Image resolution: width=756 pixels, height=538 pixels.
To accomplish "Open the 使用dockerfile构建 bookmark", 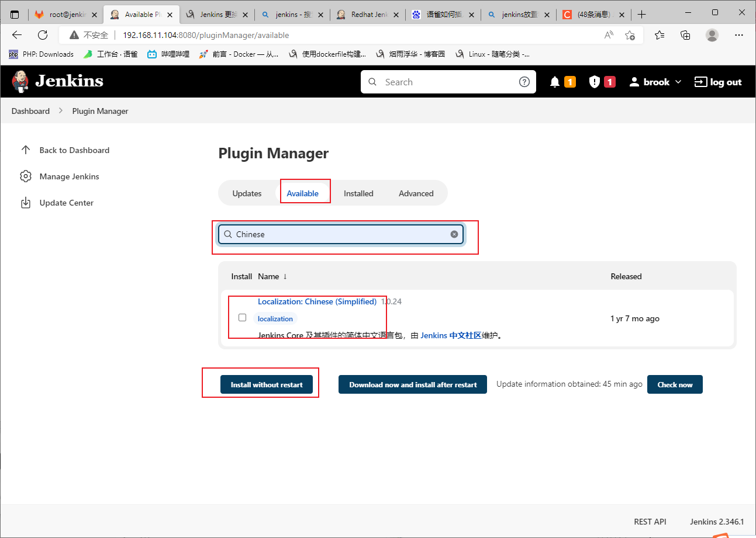I will (328, 54).
